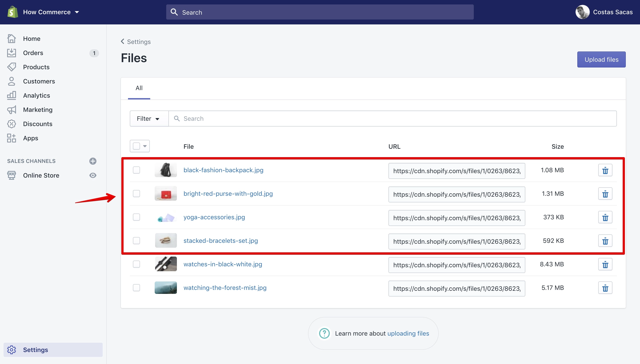
Task: Open yoga-accessories.jpg file link
Action: (x=214, y=217)
